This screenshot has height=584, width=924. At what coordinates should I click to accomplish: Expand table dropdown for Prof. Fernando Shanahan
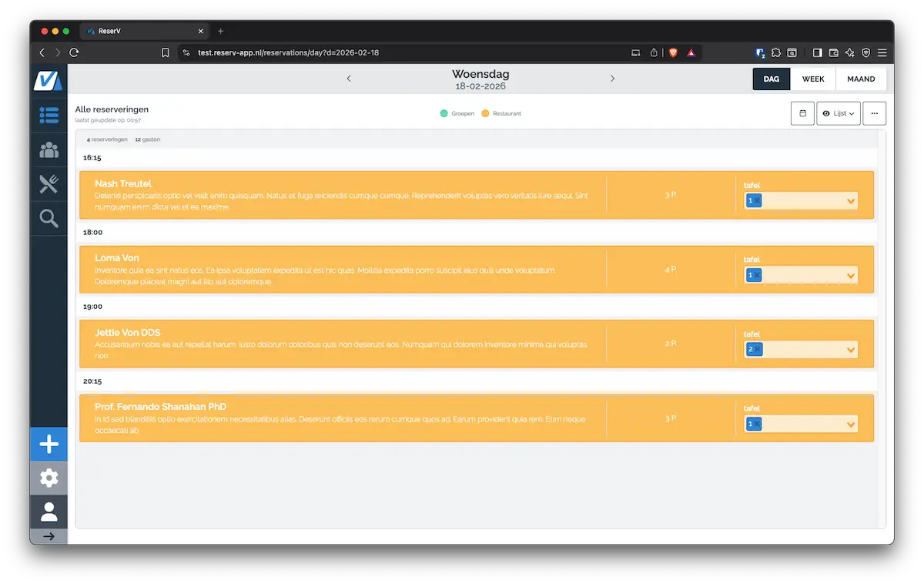851,425
